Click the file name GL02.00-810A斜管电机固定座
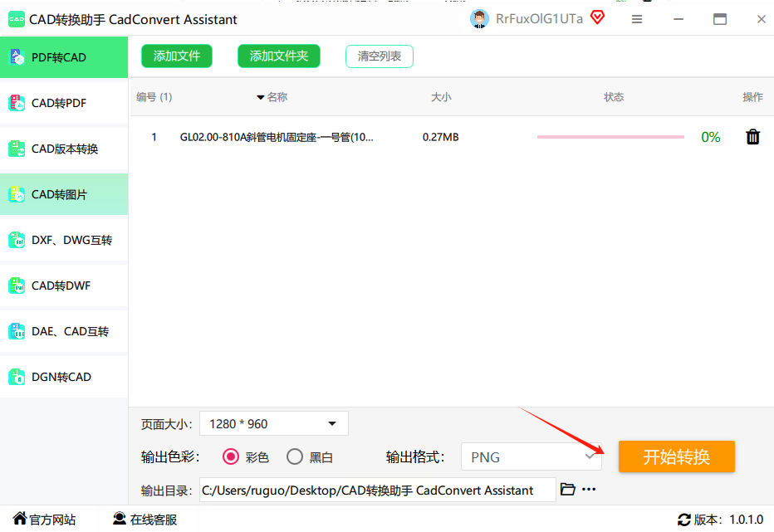This screenshot has width=774, height=532. [277, 137]
